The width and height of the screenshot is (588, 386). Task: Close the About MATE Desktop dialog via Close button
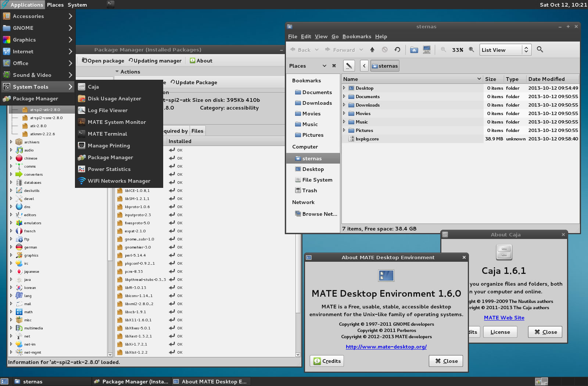pyautogui.click(x=446, y=361)
